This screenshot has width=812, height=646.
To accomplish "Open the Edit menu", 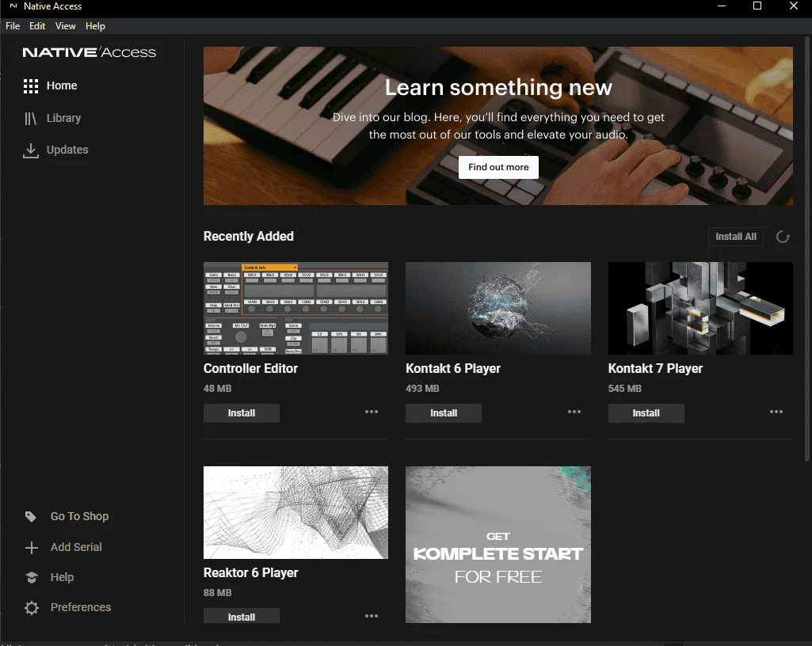I will point(36,26).
